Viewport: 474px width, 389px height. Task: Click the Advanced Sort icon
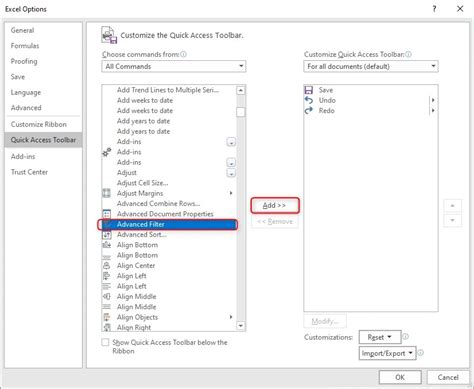[x=106, y=235]
